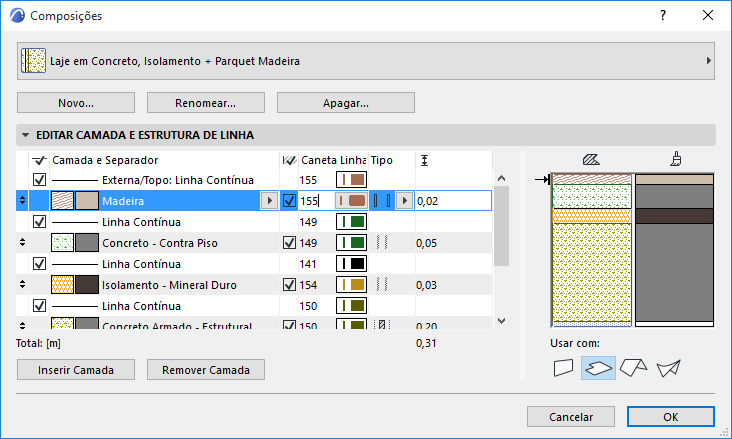This screenshot has height=439, width=732.
Task: Click Concreto - Contra Piso type icon
Action: [382, 242]
